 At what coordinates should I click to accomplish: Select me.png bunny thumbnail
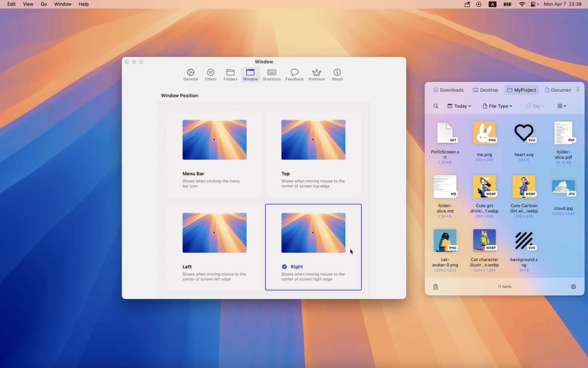(485, 133)
